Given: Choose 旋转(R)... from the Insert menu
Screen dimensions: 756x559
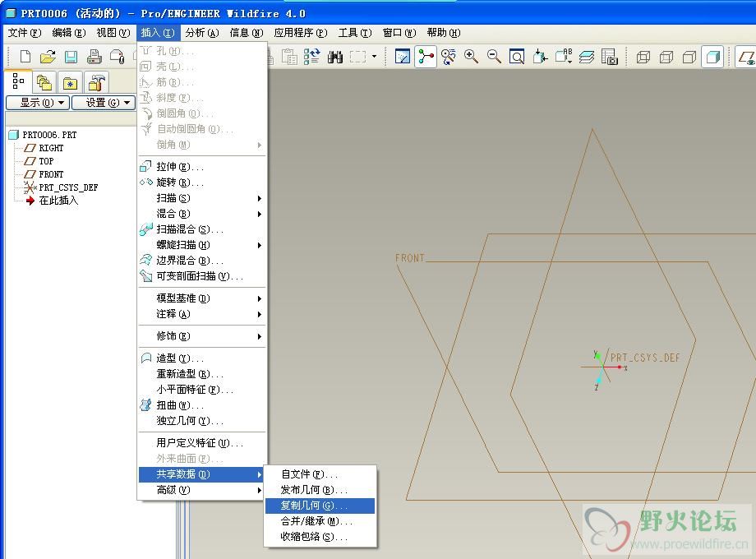Looking at the screenshot, I should click(202, 182).
